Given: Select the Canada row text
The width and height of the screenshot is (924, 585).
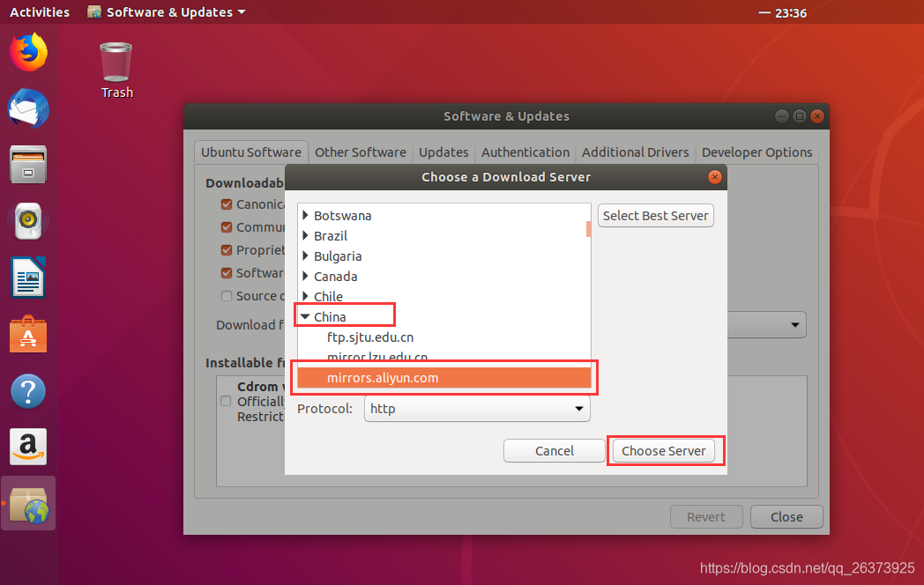Looking at the screenshot, I should click(x=335, y=277).
